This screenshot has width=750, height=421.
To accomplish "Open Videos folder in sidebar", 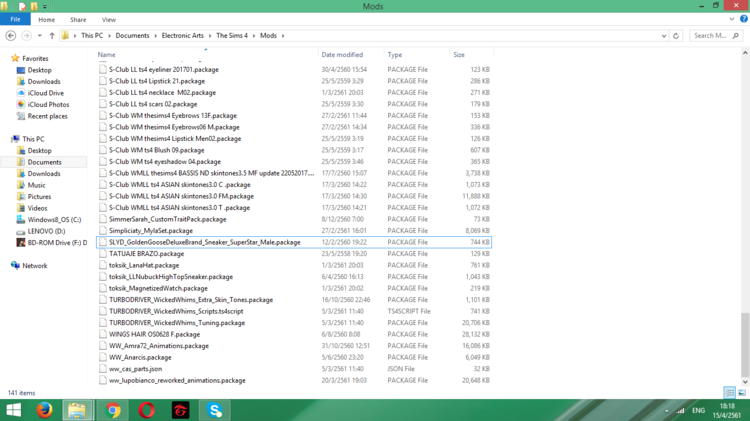I will point(37,208).
